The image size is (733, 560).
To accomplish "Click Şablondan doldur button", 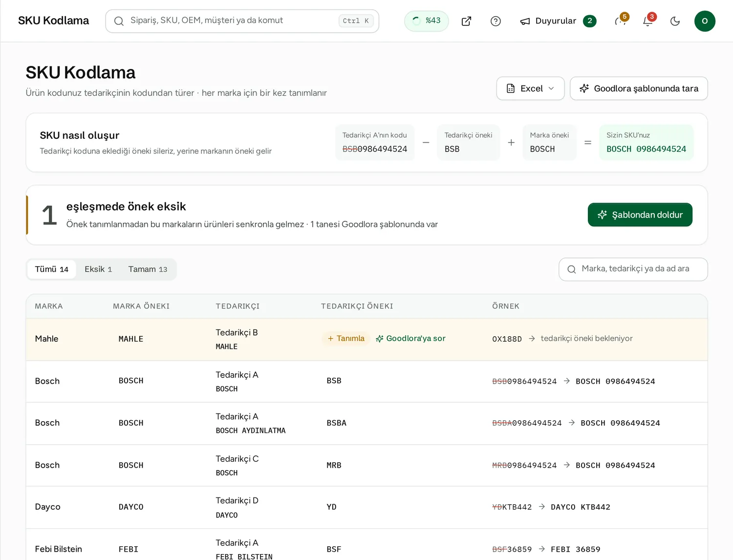I will [640, 215].
